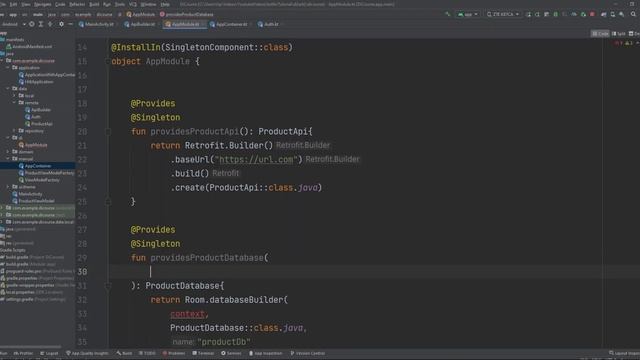Open the Help menu
This screenshot has width=640, height=360.
pos(165,4)
